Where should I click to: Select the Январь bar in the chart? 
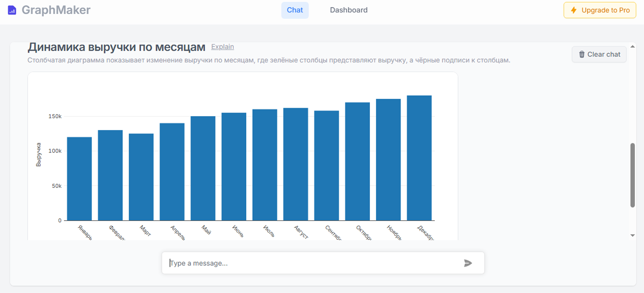(79, 179)
